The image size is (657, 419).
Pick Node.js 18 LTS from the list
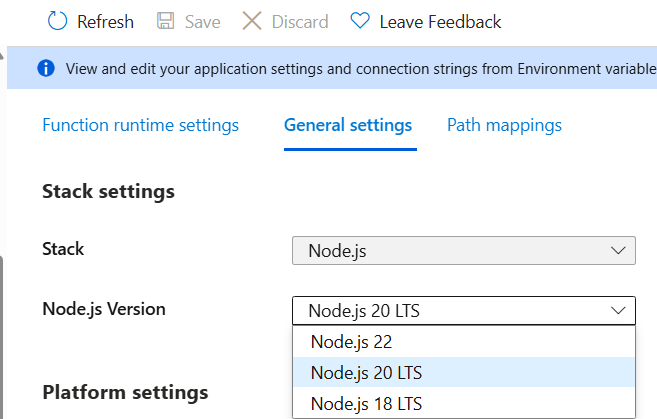365,404
